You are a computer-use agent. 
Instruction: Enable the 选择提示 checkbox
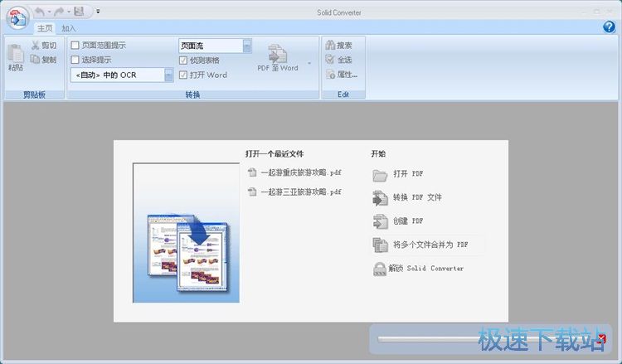(75, 60)
